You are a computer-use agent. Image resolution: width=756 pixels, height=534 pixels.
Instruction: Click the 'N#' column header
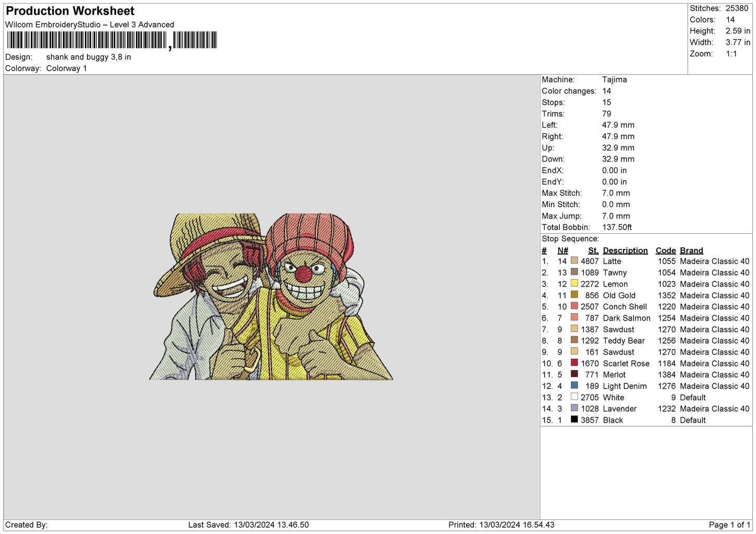[x=562, y=251]
